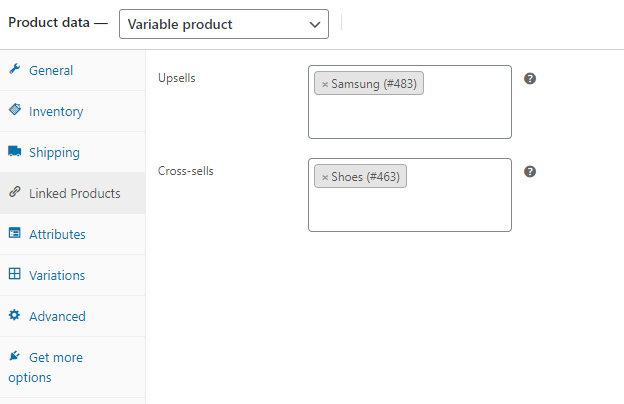Click the Advanced gear icon
Screen dimensions: 624x404
tap(14, 316)
